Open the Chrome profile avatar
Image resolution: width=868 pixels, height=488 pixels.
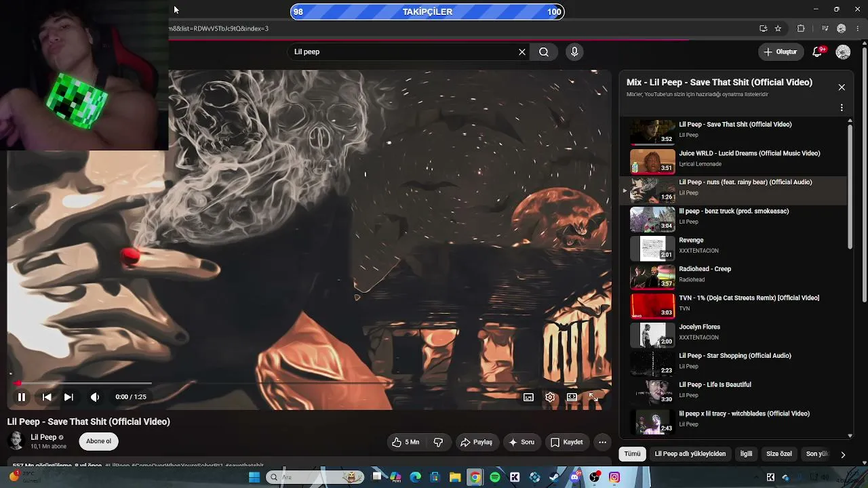[842, 28]
